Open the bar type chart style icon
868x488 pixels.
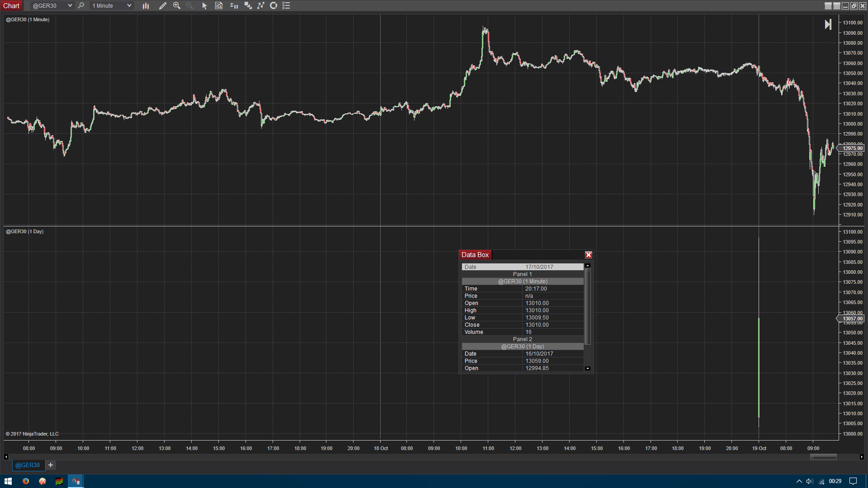[146, 6]
